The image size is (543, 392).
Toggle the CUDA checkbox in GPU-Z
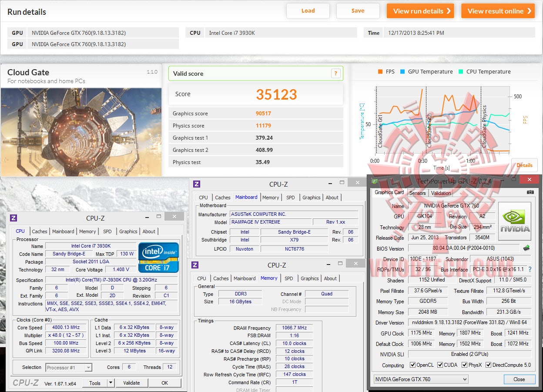[x=440, y=365]
